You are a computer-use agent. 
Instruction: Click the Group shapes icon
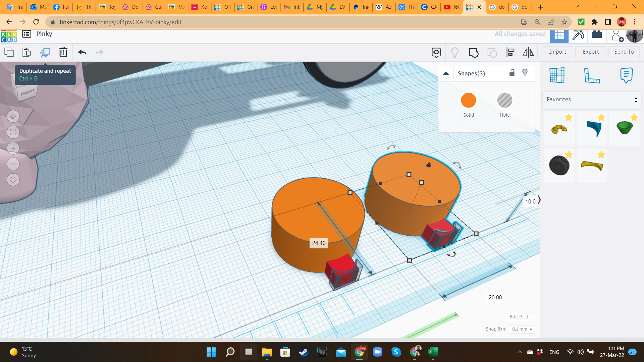coord(474,53)
